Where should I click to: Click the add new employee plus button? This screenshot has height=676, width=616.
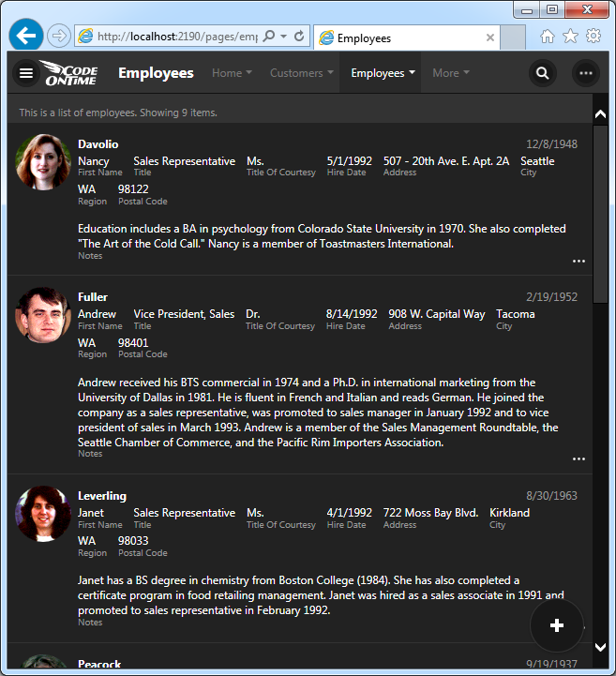557,625
